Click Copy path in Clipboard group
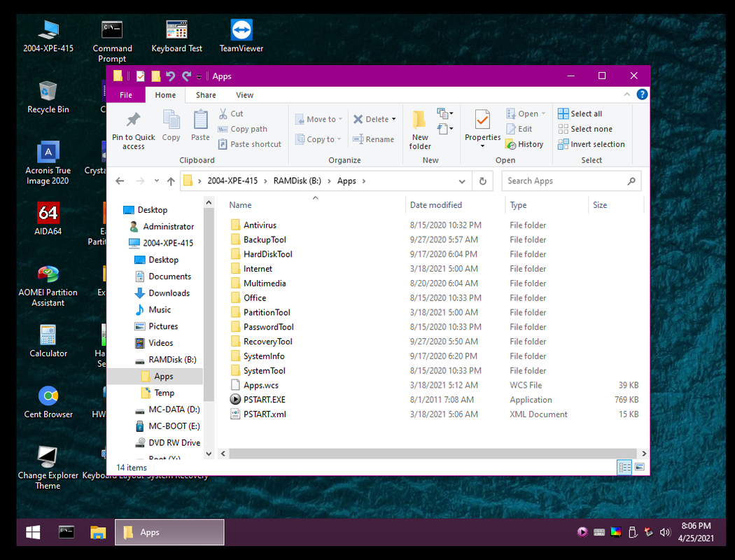This screenshot has width=735, height=560. point(243,129)
